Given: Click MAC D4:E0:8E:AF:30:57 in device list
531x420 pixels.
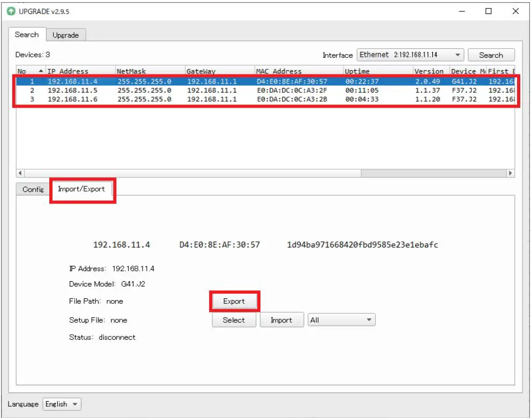Looking at the screenshot, I should pos(292,81).
